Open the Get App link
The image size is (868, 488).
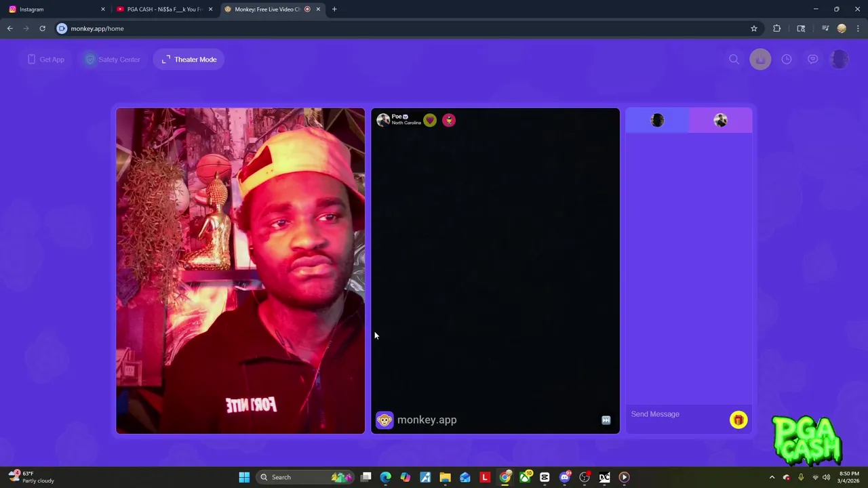coord(46,60)
